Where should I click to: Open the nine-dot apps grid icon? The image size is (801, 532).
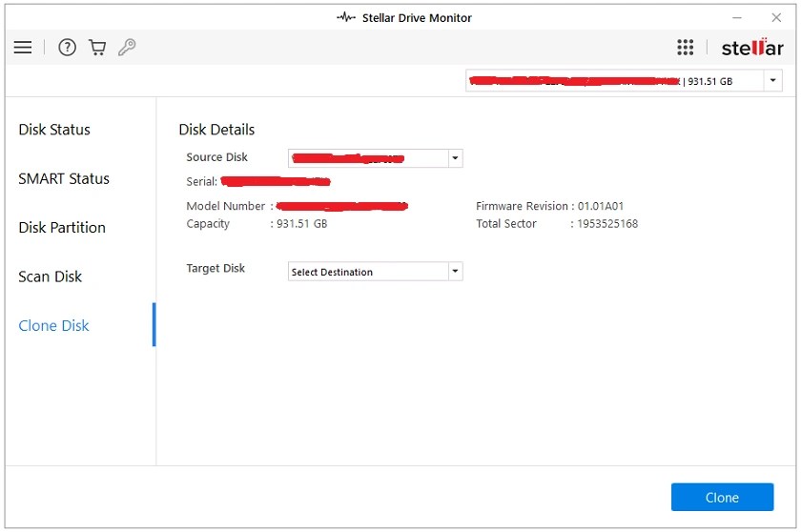(685, 48)
